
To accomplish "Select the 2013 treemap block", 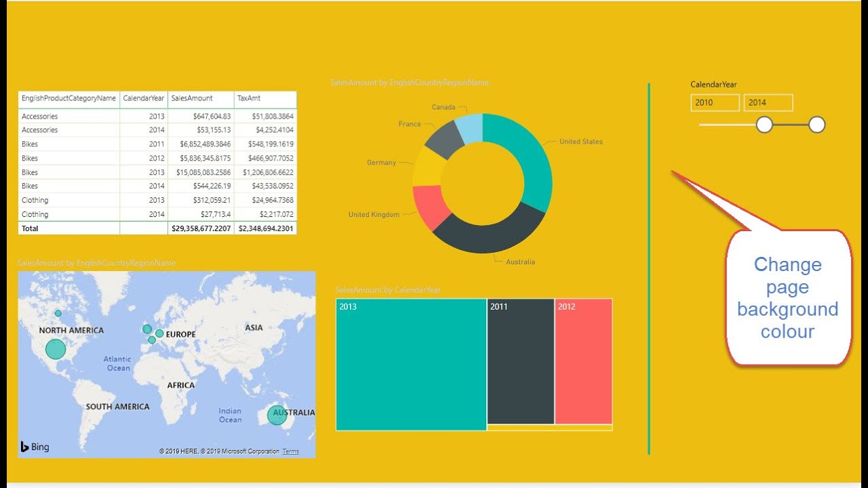I will [411, 364].
